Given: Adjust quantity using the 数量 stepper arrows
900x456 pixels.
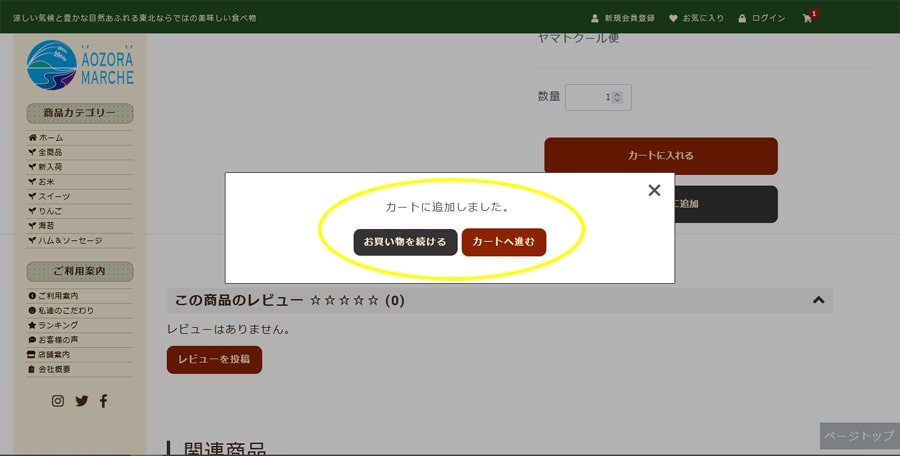Looking at the screenshot, I should pos(617,97).
